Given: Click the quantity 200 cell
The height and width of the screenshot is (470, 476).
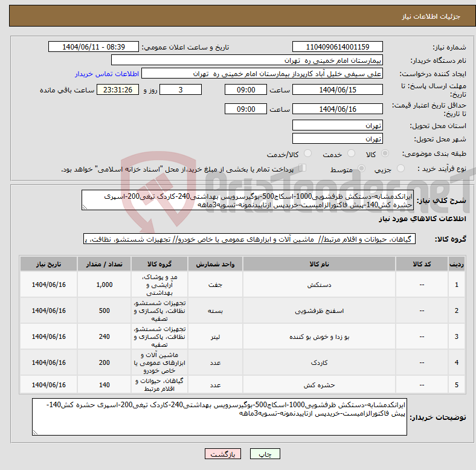Looking at the screenshot, I should [x=104, y=362].
